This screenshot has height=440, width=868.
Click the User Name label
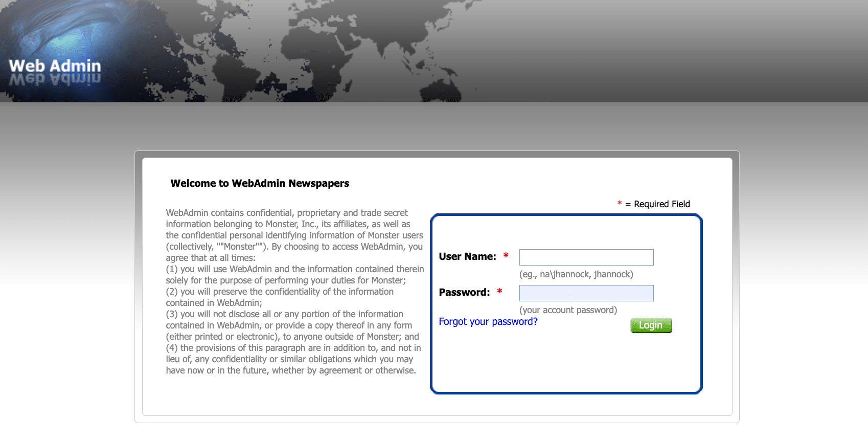[x=467, y=257]
